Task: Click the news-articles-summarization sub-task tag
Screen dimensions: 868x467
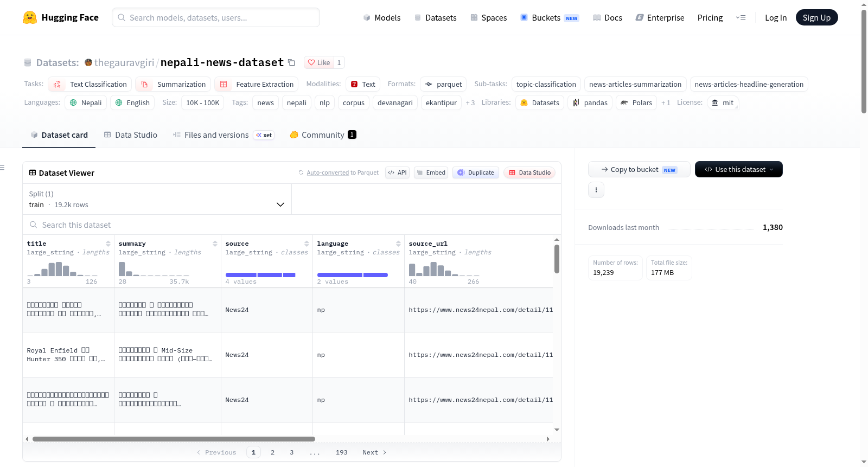Action: click(635, 84)
